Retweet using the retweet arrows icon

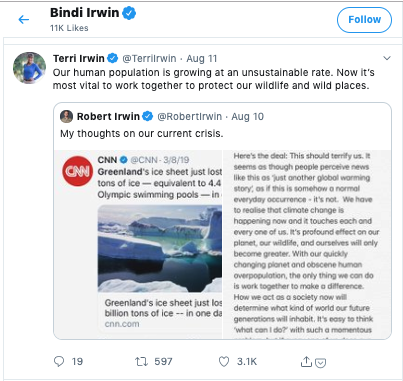(141, 362)
